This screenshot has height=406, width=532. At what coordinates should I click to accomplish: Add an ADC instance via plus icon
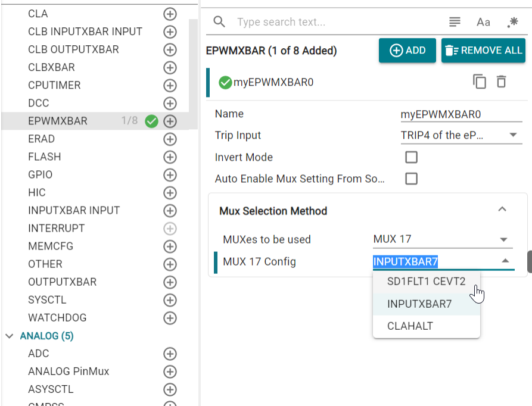point(170,354)
